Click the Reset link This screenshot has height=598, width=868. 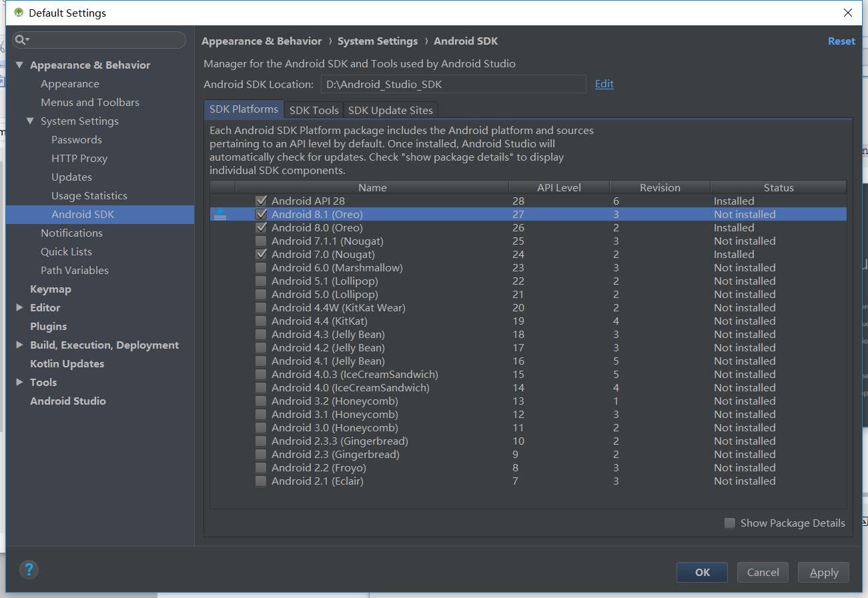click(841, 41)
